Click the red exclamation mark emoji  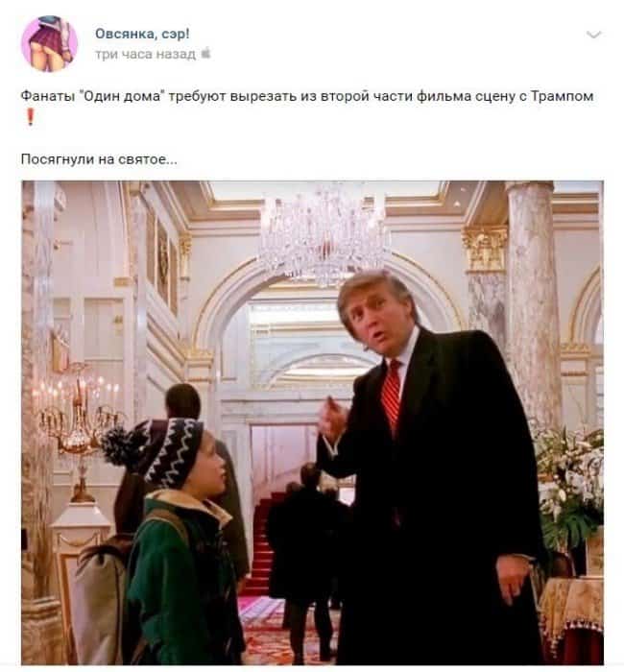tap(30, 116)
